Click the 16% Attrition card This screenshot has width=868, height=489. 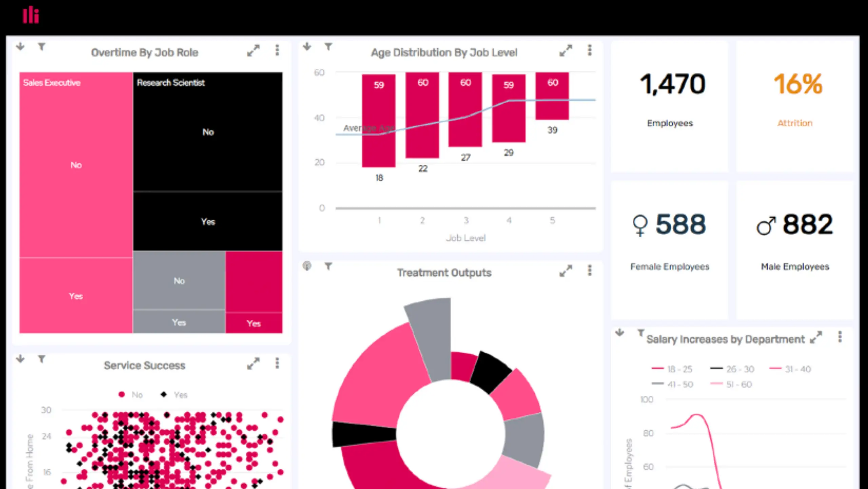[x=795, y=107]
